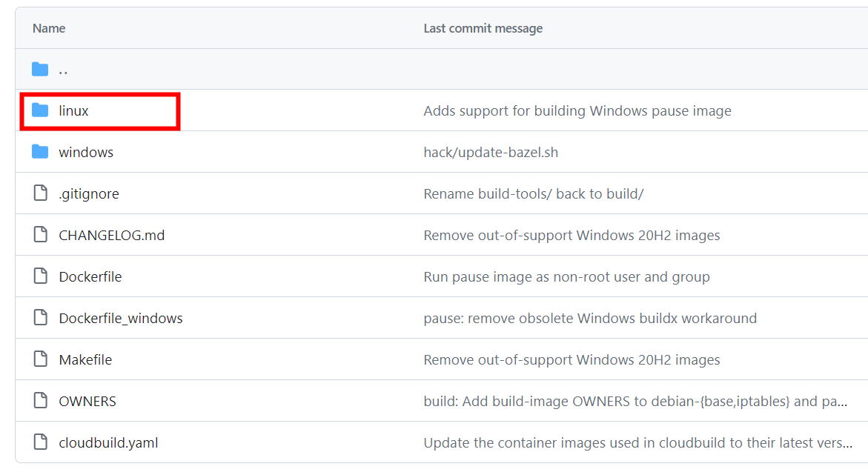
Task: Click the .gitignore file icon
Action: tap(40, 193)
